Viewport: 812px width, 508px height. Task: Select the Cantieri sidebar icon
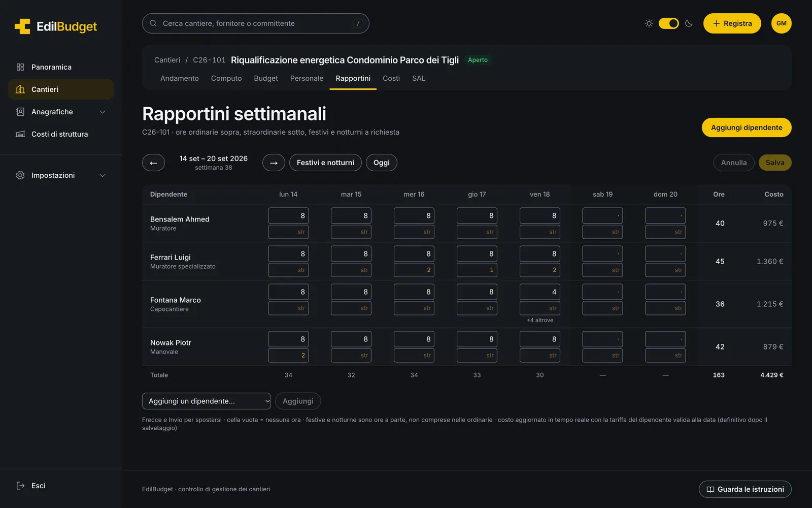pos(20,89)
